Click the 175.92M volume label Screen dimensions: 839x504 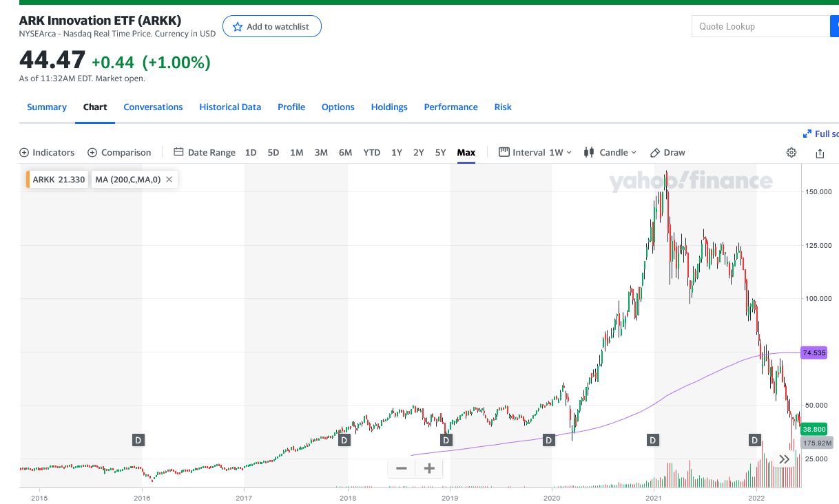pos(817,443)
